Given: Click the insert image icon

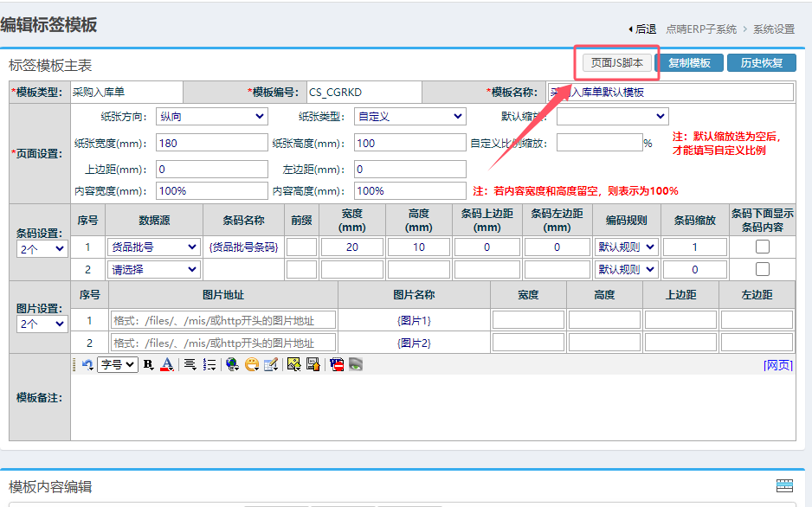Looking at the screenshot, I should click(x=293, y=364).
